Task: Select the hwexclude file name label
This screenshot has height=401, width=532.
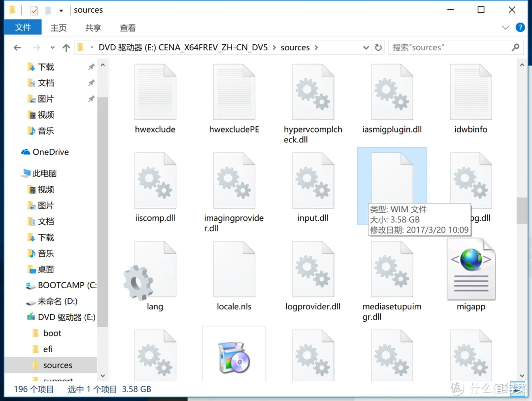Action: click(x=155, y=129)
